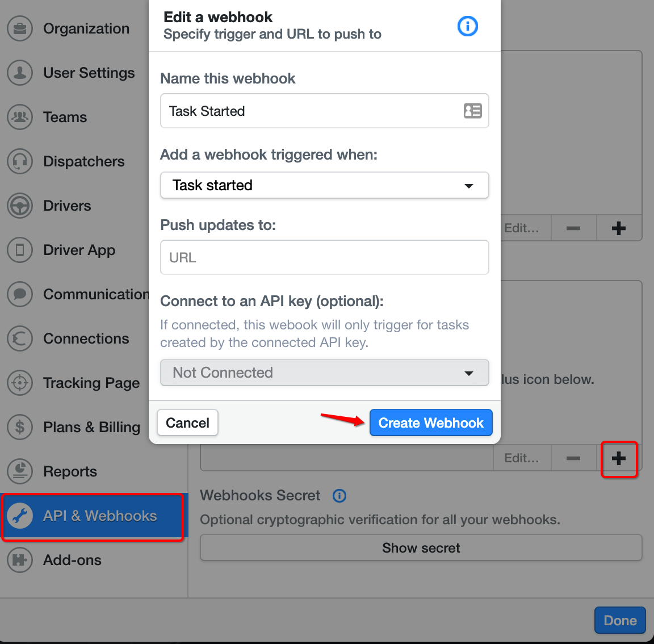
Task: Click the Plans & Billing dollar icon
Action: [x=20, y=427]
